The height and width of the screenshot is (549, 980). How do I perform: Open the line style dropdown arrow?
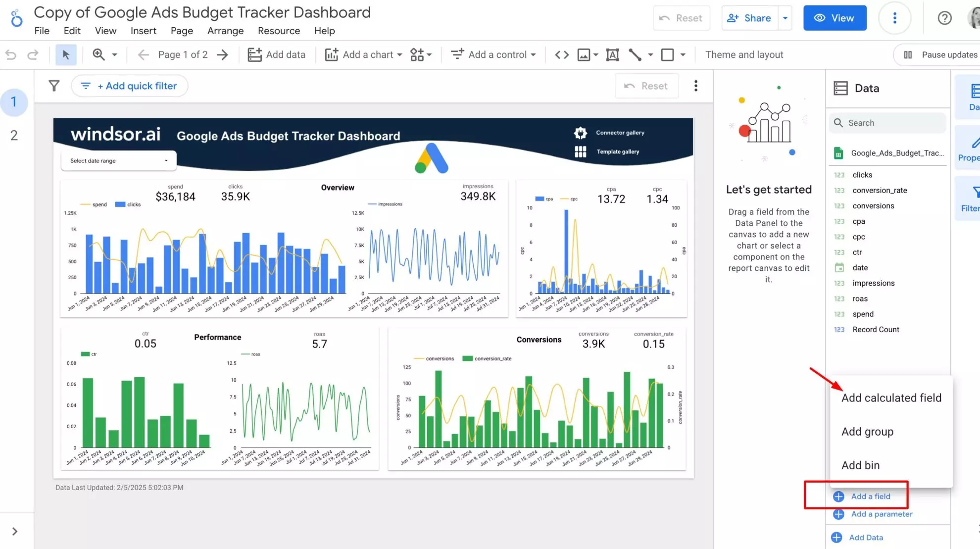pos(650,55)
